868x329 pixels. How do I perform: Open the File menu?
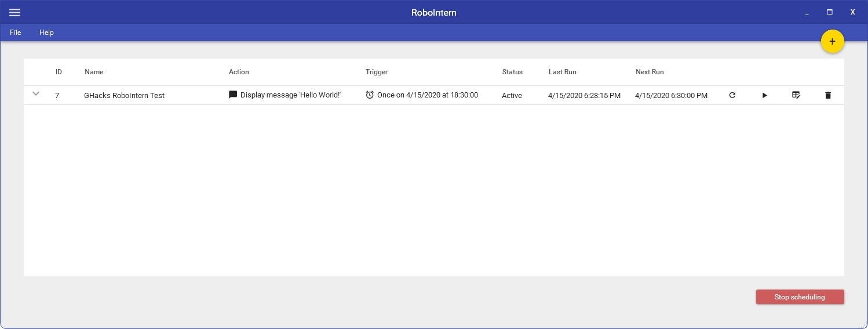pyautogui.click(x=16, y=32)
